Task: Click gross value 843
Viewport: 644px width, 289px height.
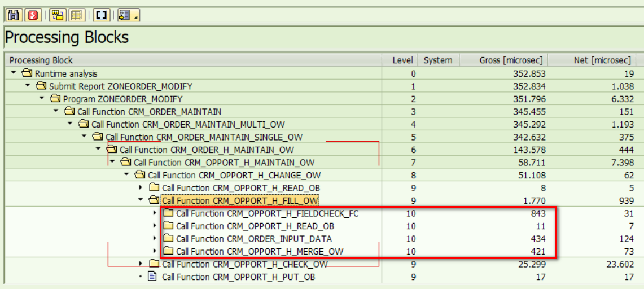Action: [x=538, y=213]
